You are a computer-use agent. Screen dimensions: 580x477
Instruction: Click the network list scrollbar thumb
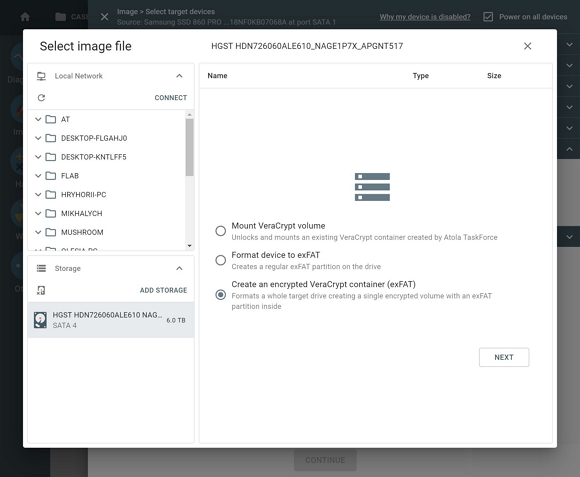(189, 147)
